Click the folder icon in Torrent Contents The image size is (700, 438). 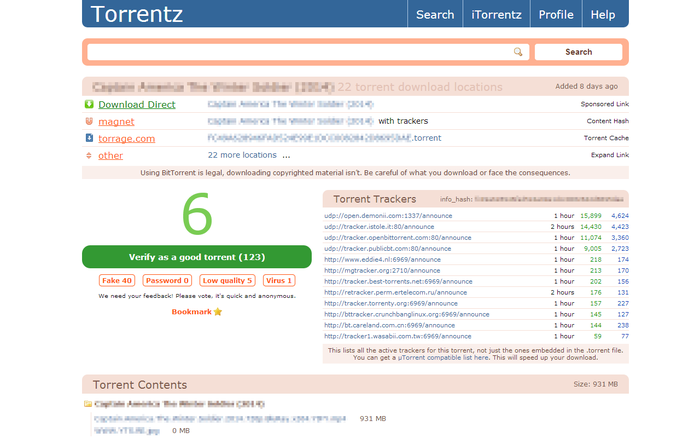[x=88, y=404]
